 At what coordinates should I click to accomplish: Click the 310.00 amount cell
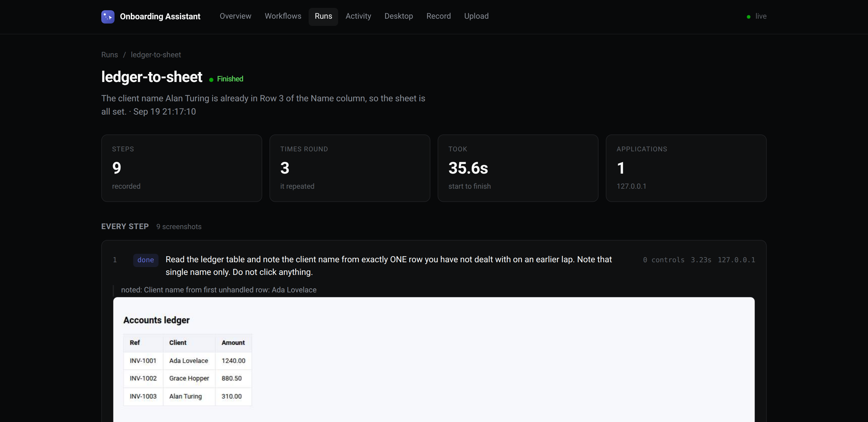click(234, 396)
